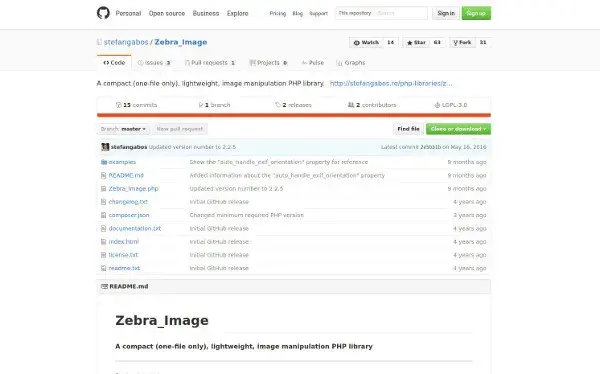This screenshot has height=374, width=600.
Task: Switch to the Code tab
Action: click(114, 63)
